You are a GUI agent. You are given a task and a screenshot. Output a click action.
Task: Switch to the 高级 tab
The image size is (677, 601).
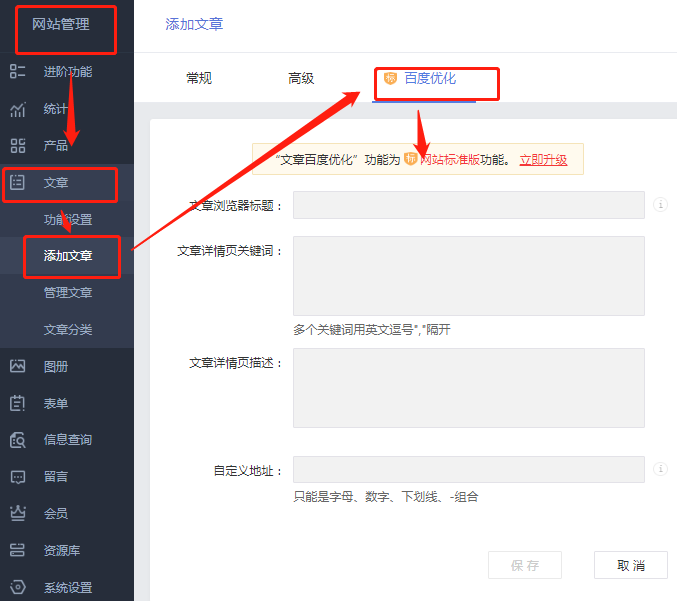click(301, 78)
